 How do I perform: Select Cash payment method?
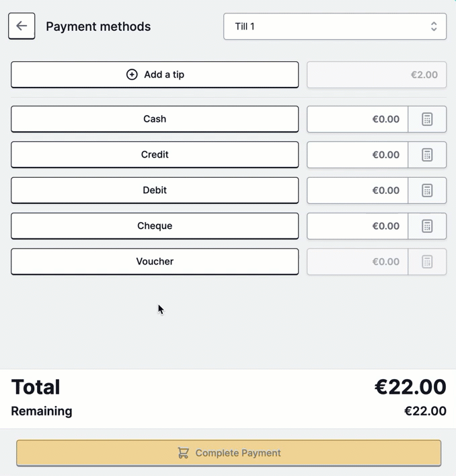[x=155, y=119]
